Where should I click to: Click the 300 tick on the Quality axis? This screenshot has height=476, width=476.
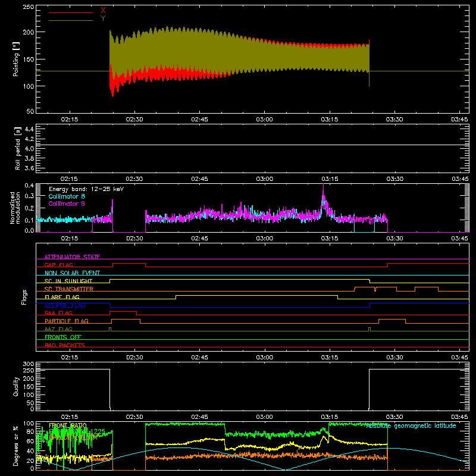point(29,364)
